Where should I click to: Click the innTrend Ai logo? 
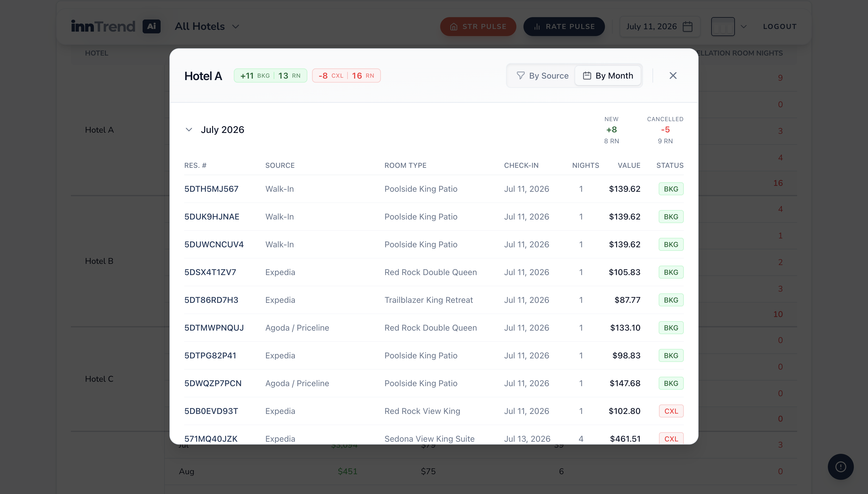[x=116, y=27]
